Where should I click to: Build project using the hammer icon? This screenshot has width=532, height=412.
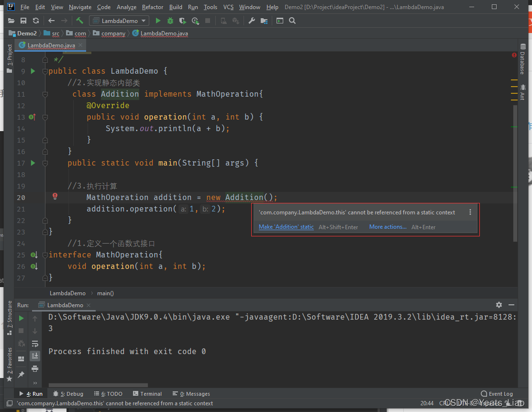[x=80, y=21]
